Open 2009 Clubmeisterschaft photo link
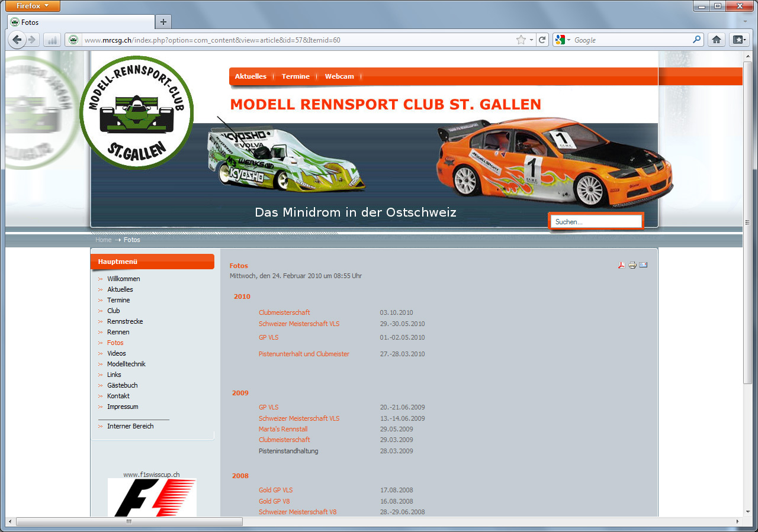758x532 pixels. [x=284, y=440]
